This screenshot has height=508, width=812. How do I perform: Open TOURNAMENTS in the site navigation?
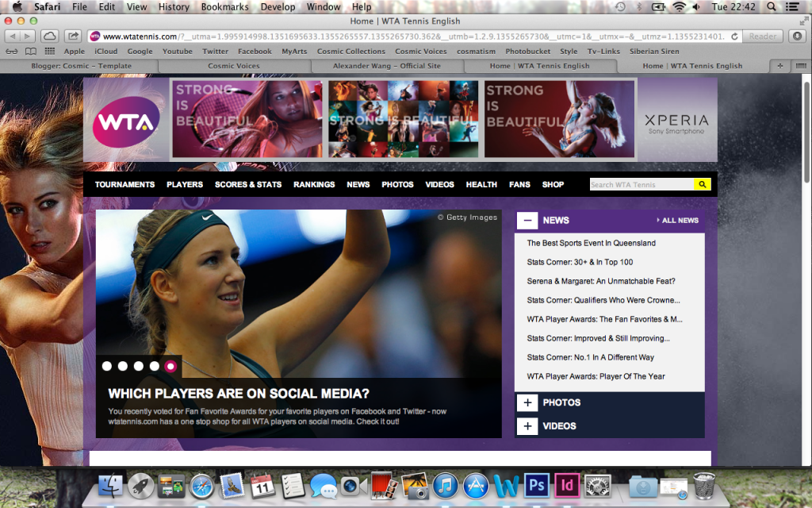[x=124, y=184]
